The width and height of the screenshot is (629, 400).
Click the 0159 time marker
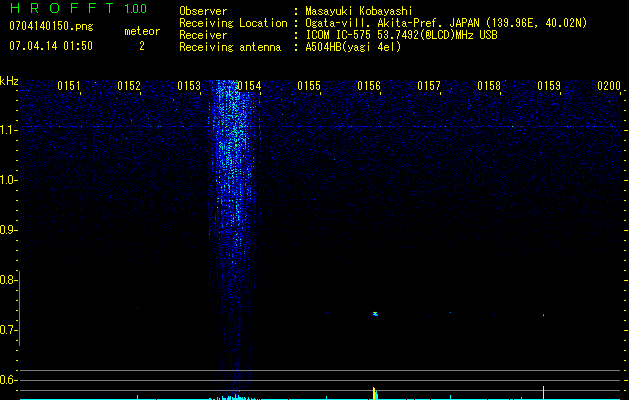(549, 86)
